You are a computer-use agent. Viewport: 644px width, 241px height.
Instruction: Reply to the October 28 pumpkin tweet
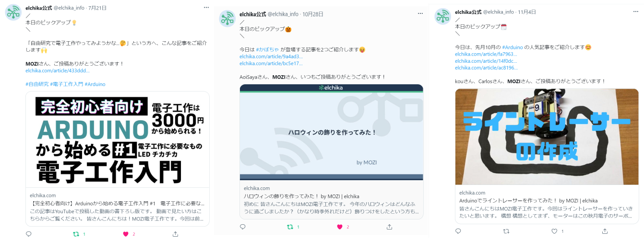tap(242, 227)
